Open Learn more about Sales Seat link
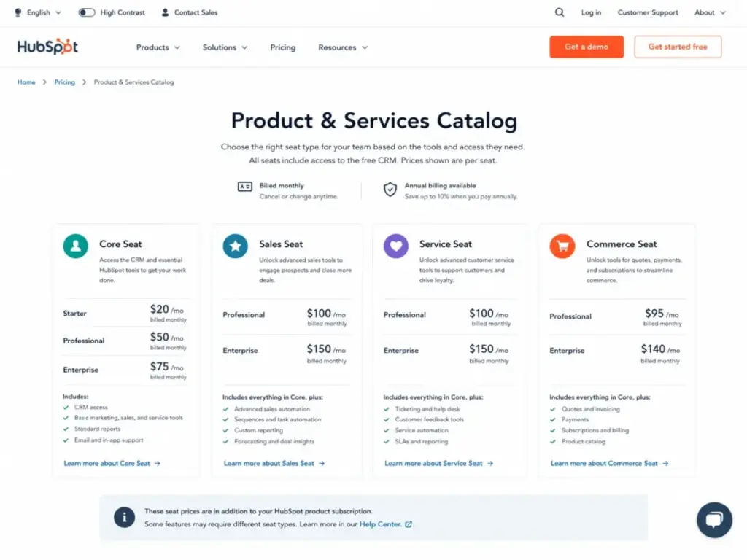This screenshot has height=560, width=747. pyautogui.click(x=268, y=463)
